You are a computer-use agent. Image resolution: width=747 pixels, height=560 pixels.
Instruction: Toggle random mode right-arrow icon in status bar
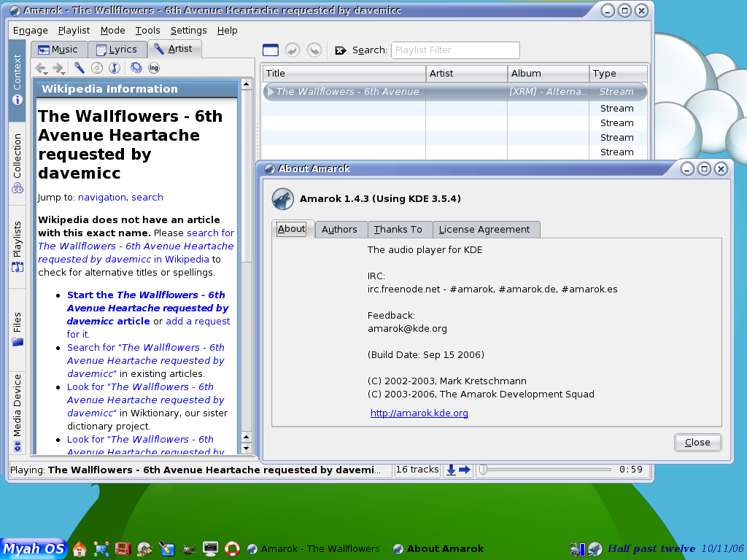tap(465, 470)
